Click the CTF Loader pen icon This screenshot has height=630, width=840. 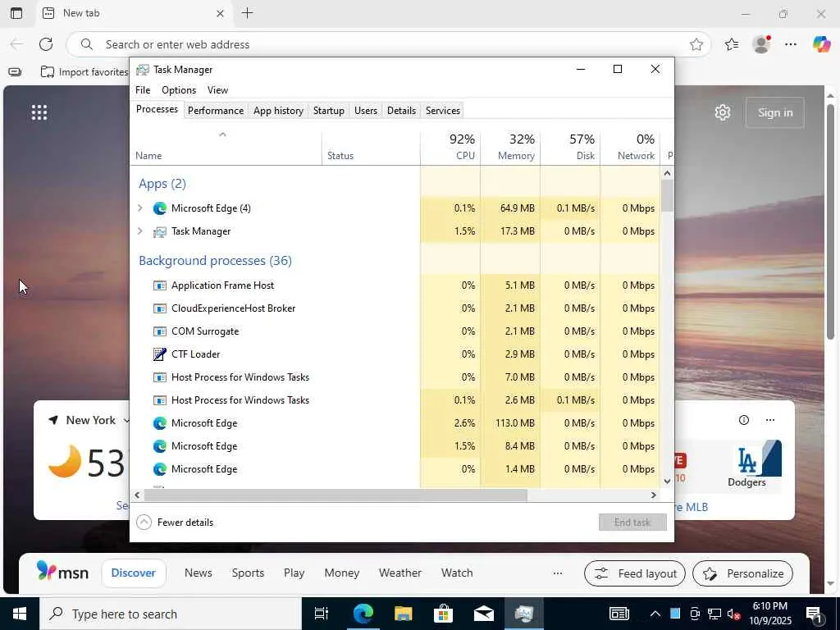point(160,354)
